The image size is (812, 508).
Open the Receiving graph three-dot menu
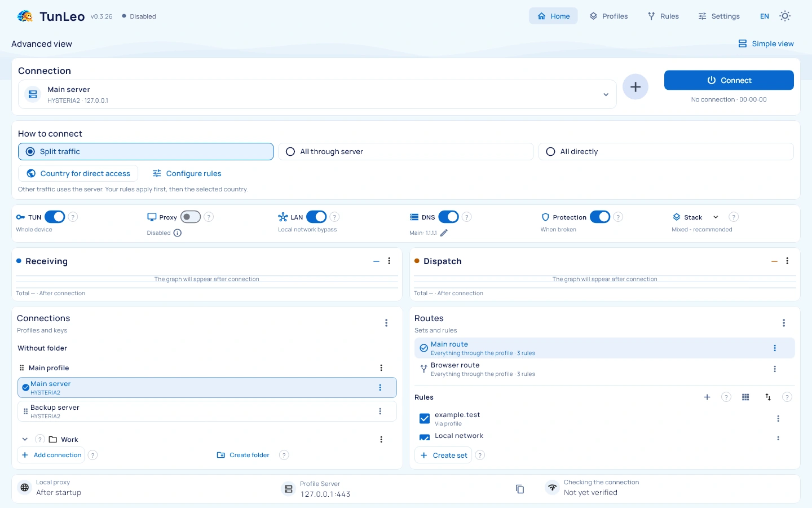tap(389, 261)
